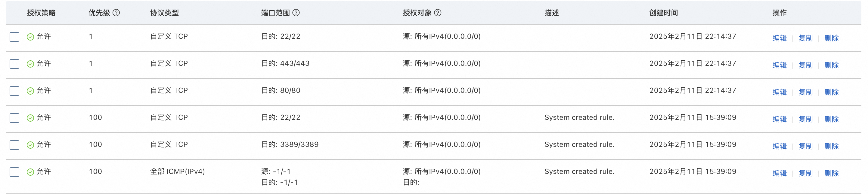Tick the checkbox for the 443/443 rule
The height and width of the screenshot is (194, 868).
[x=14, y=64]
